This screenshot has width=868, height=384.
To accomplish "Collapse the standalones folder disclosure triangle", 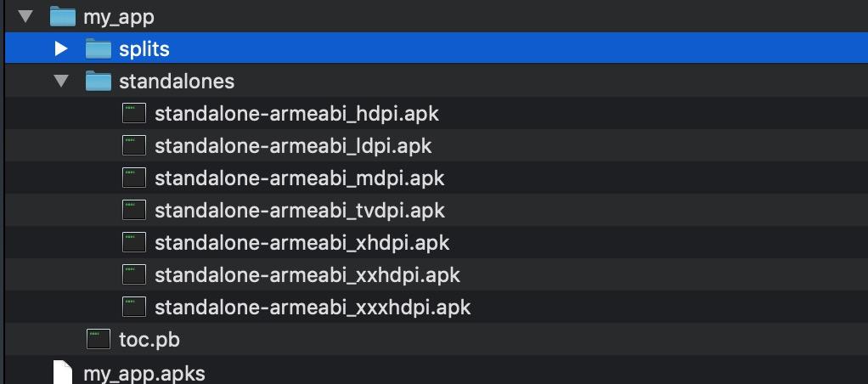I will point(60,82).
